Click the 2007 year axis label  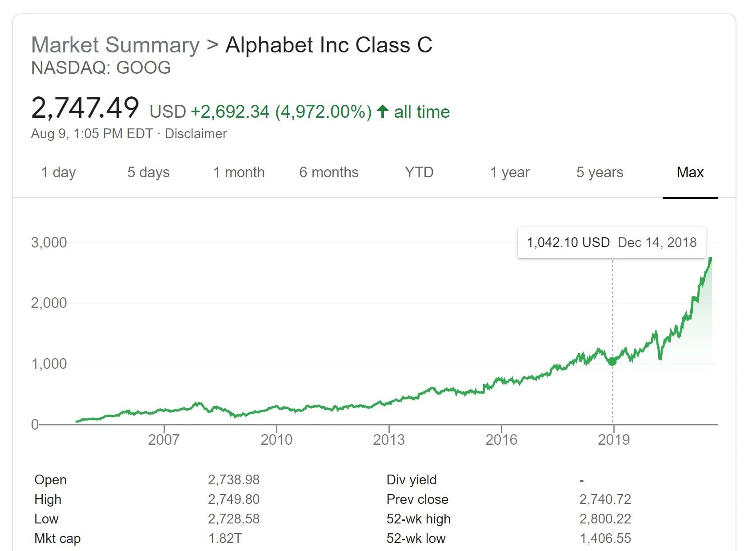(x=164, y=440)
